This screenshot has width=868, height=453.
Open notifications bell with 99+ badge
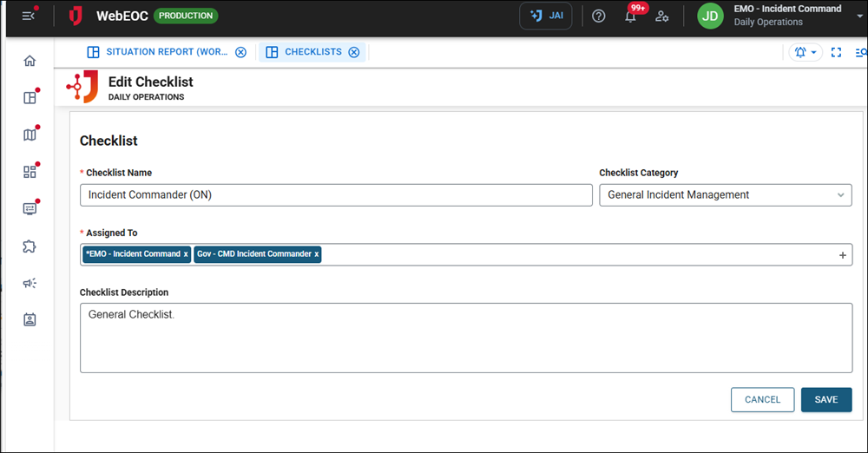click(x=631, y=16)
